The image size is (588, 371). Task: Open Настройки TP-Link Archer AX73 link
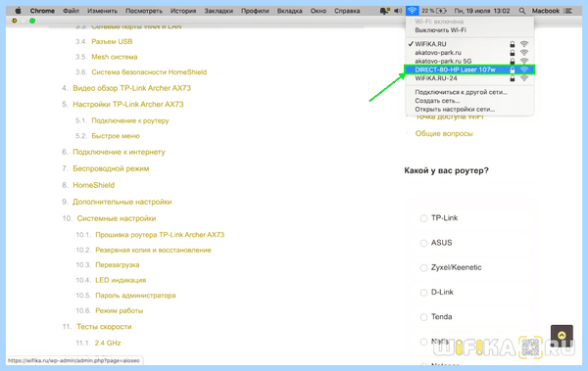tap(127, 104)
